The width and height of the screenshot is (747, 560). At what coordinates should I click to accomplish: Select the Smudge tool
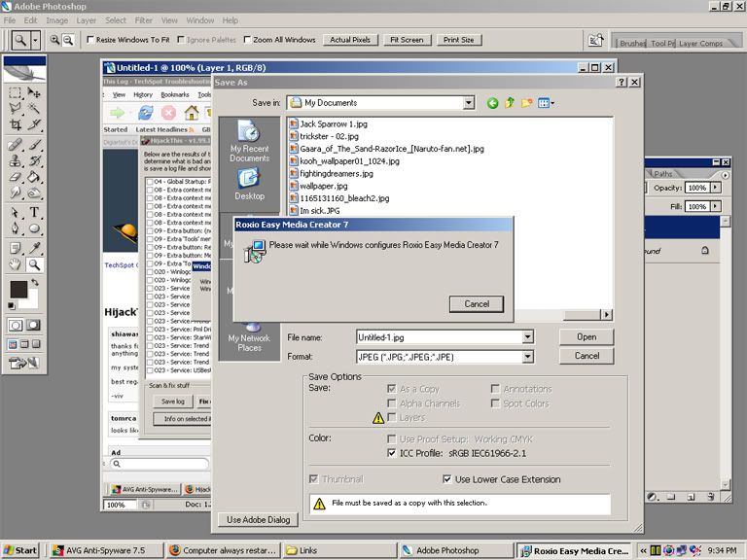pyautogui.click(x=16, y=192)
